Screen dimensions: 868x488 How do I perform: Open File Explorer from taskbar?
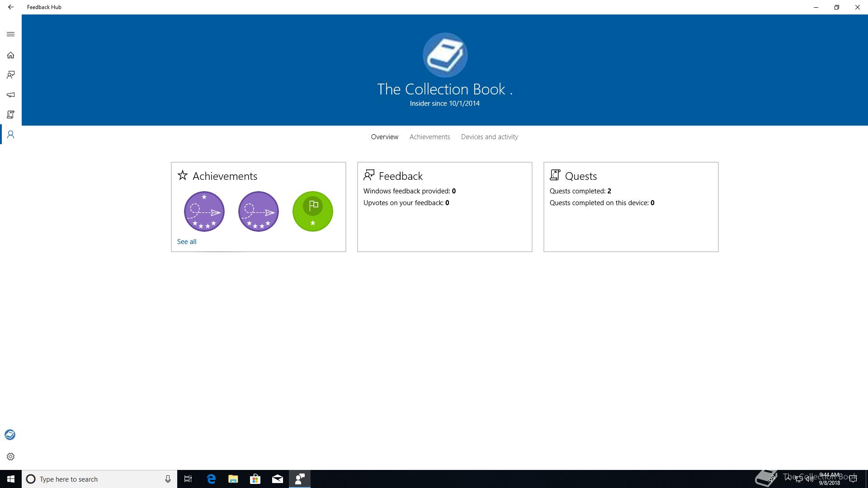click(x=233, y=479)
